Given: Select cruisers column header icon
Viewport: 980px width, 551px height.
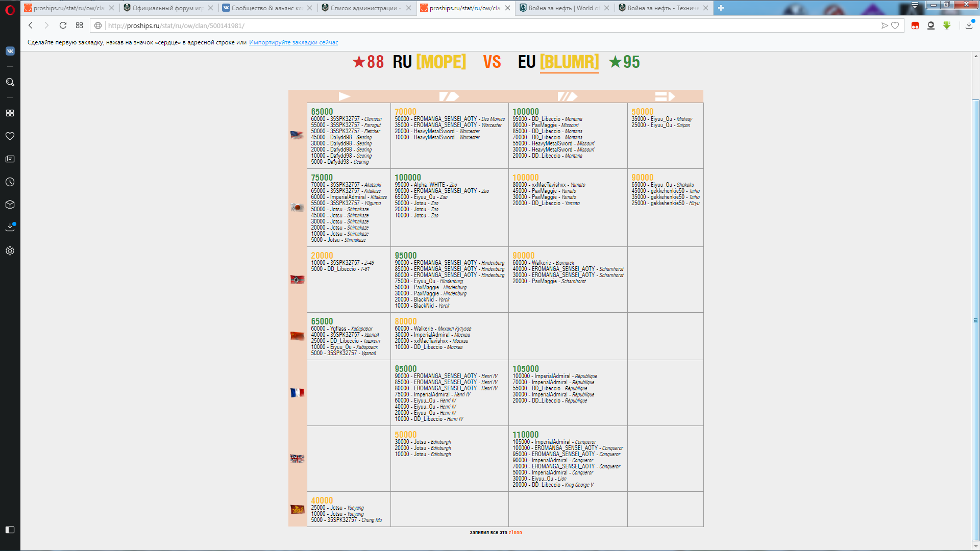Looking at the screenshot, I should [449, 96].
